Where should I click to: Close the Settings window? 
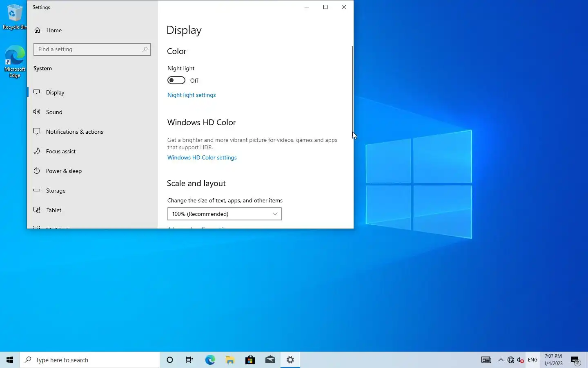[344, 7]
